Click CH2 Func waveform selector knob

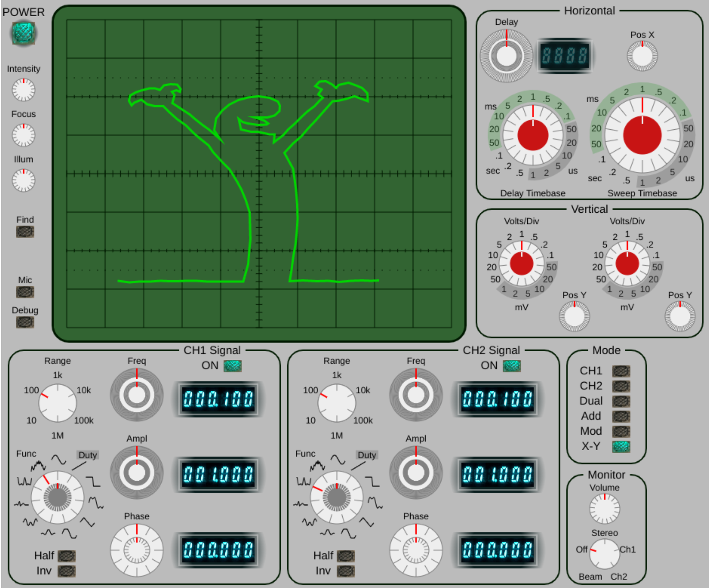point(336,497)
